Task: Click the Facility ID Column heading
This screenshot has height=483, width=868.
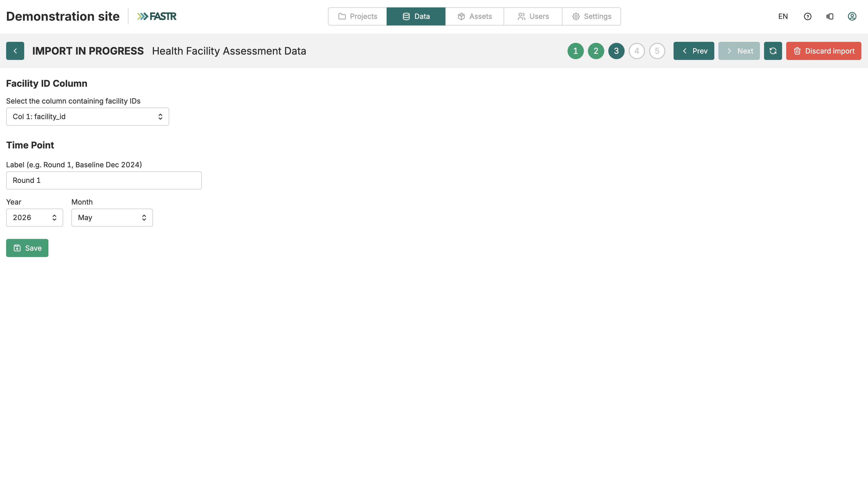Action: click(46, 84)
